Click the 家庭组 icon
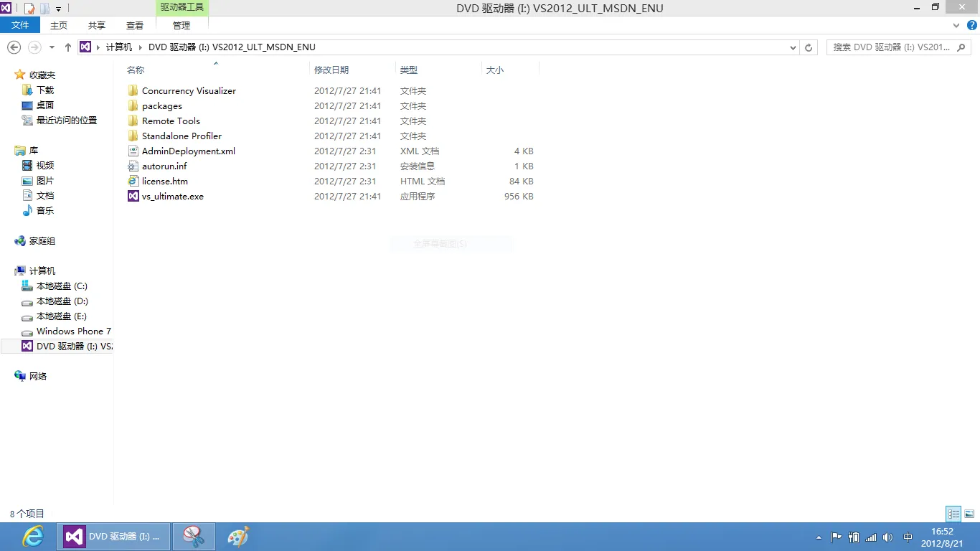The height and width of the screenshot is (551, 980). point(20,241)
